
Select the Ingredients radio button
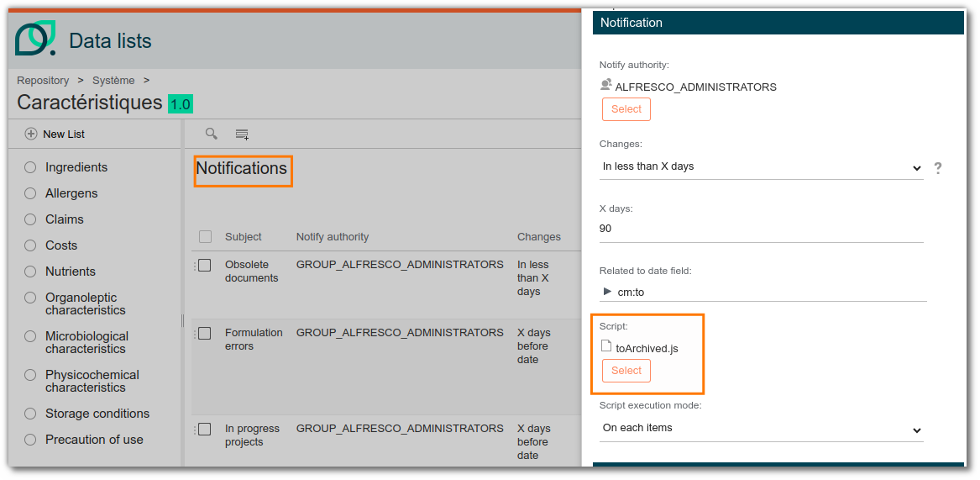pos(30,168)
